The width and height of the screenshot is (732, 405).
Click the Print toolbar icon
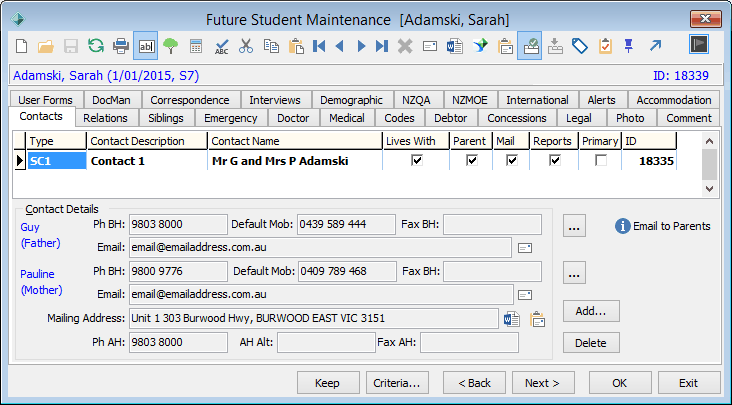(x=121, y=46)
